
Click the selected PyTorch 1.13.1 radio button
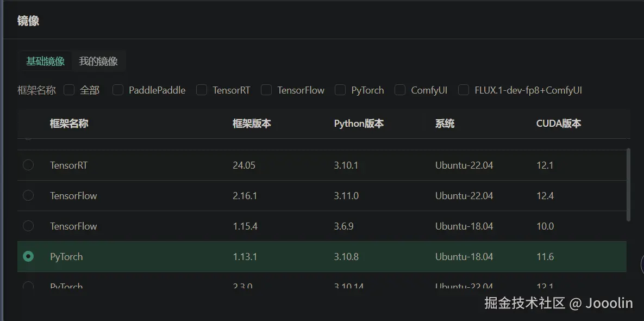pyautogui.click(x=28, y=256)
